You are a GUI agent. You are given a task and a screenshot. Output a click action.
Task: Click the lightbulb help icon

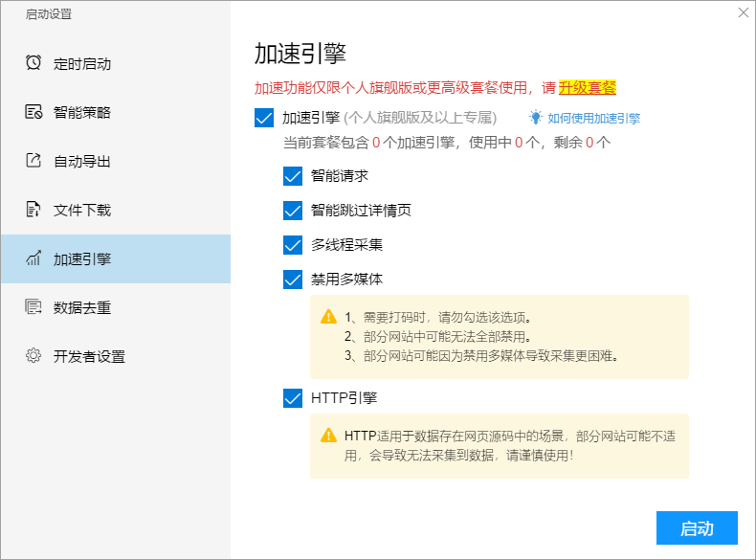(x=536, y=117)
